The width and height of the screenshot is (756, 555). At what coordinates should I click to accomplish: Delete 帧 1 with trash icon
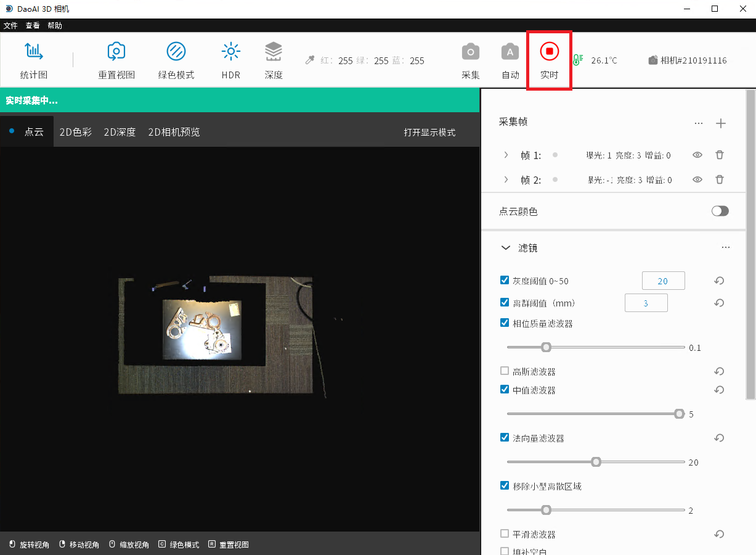pyautogui.click(x=719, y=155)
